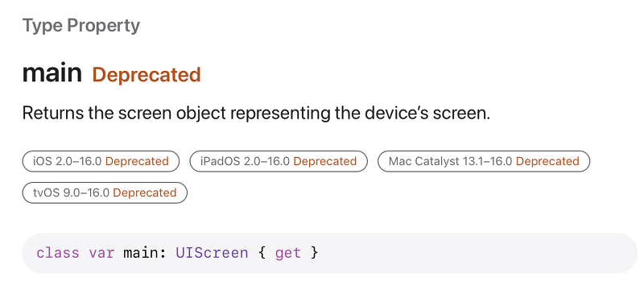The image size is (644, 294).
Task: Click the UIScreen type link in code
Action: coord(212,252)
